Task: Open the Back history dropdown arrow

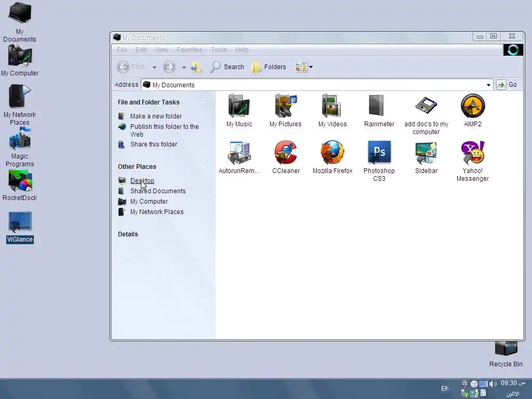Action: click(x=154, y=67)
